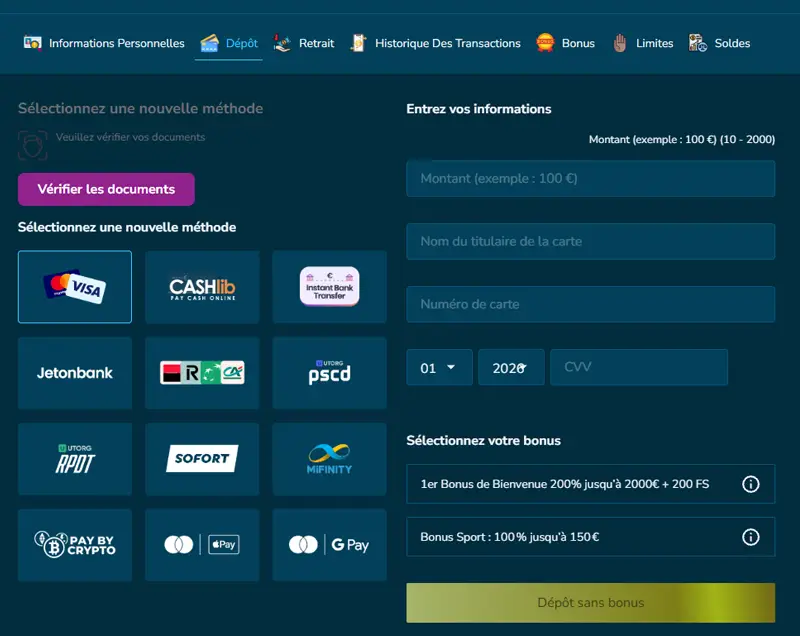Select Mastercard Google Pay method
The height and width of the screenshot is (636, 800).
tap(330, 545)
